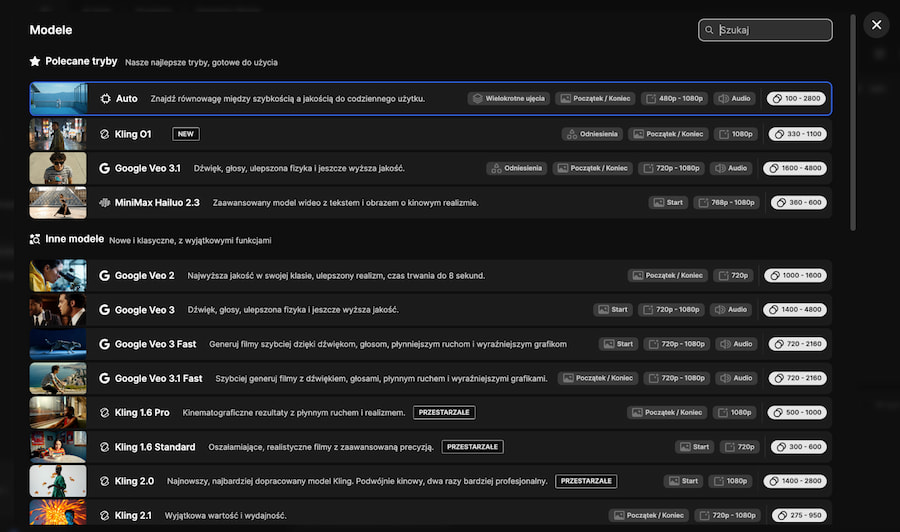Image resolution: width=900 pixels, height=532 pixels.
Task: Type in the Szukaj search field
Action: coord(772,30)
